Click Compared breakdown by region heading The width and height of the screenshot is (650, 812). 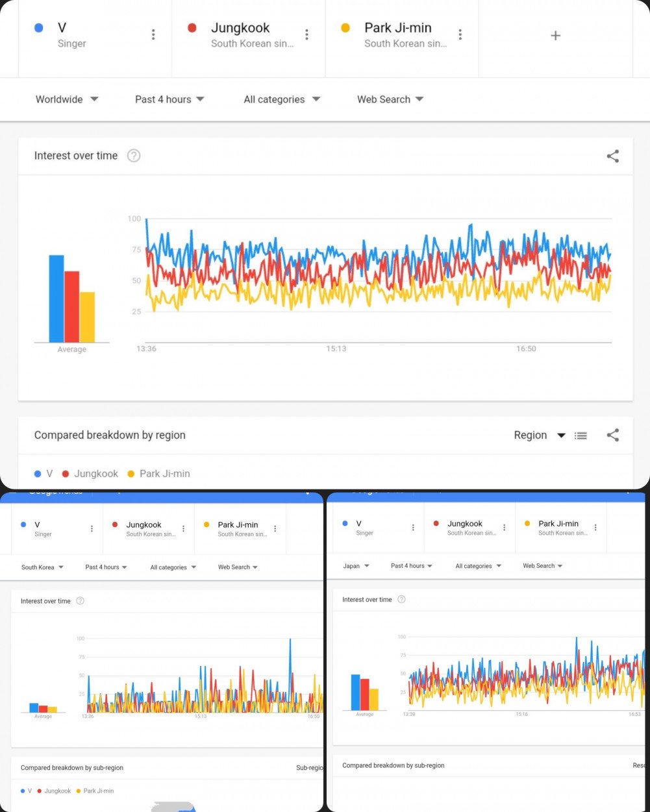pyautogui.click(x=110, y=436)
